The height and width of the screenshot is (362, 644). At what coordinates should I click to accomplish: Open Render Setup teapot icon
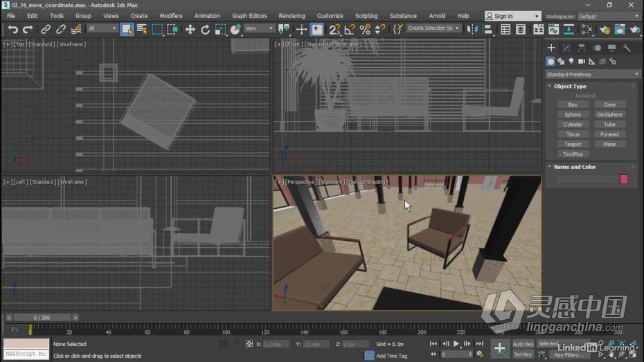click(x=605, y=29)
